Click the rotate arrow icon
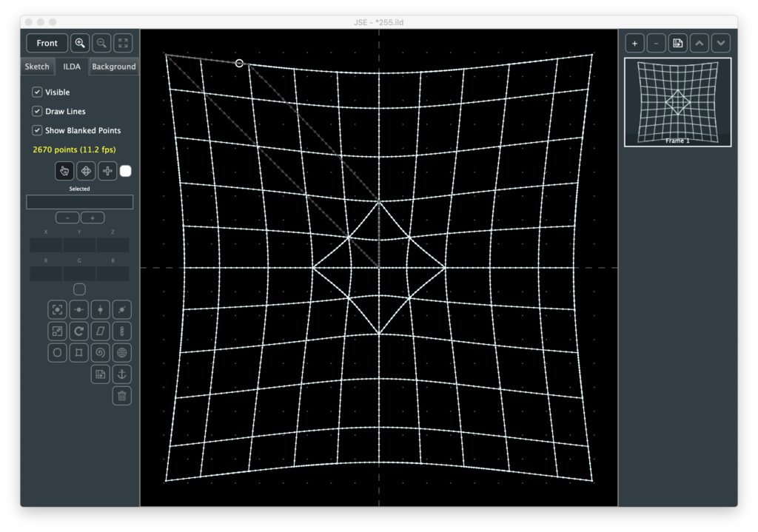 point(78,331)
